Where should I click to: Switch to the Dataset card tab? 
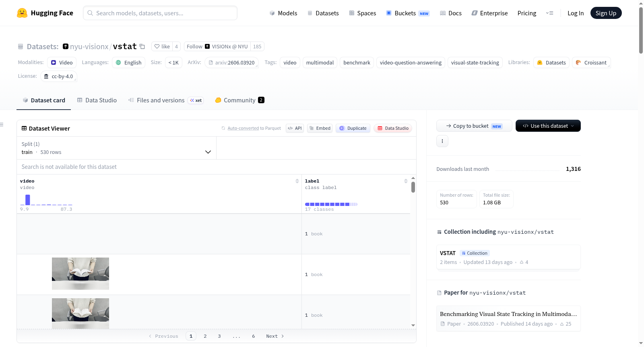pyautogui.click(x=43, y=100)
